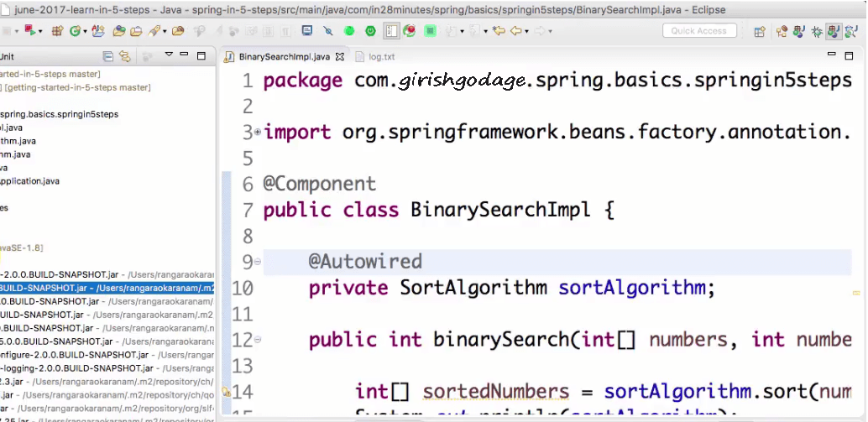Click the yellow Back navigation arrow
The image size is (868, 422).
[x=516, y=31]
